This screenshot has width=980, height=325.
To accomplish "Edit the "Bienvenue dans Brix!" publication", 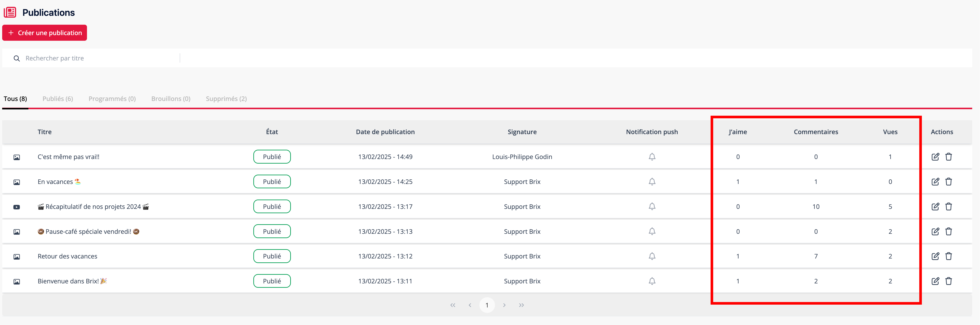I will point(935,281).
